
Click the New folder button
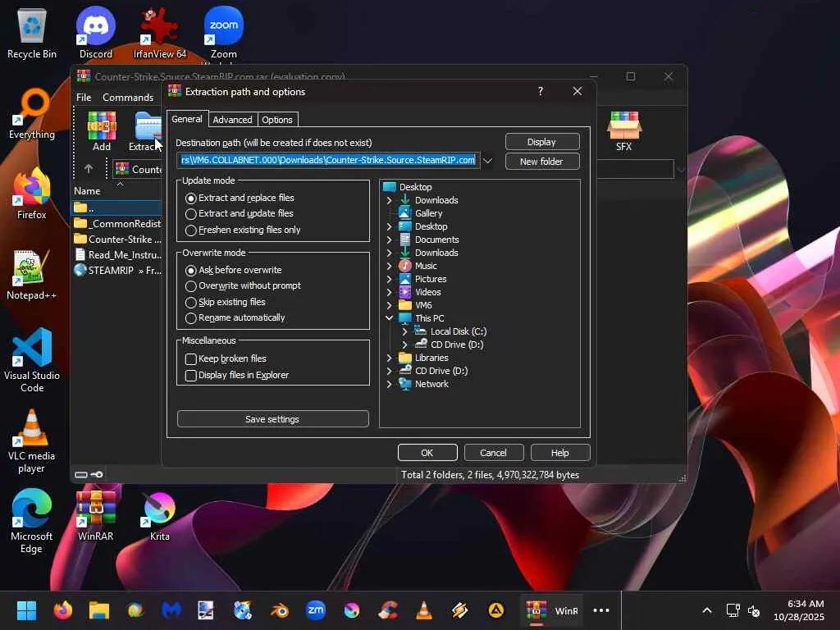pos(541,162)
